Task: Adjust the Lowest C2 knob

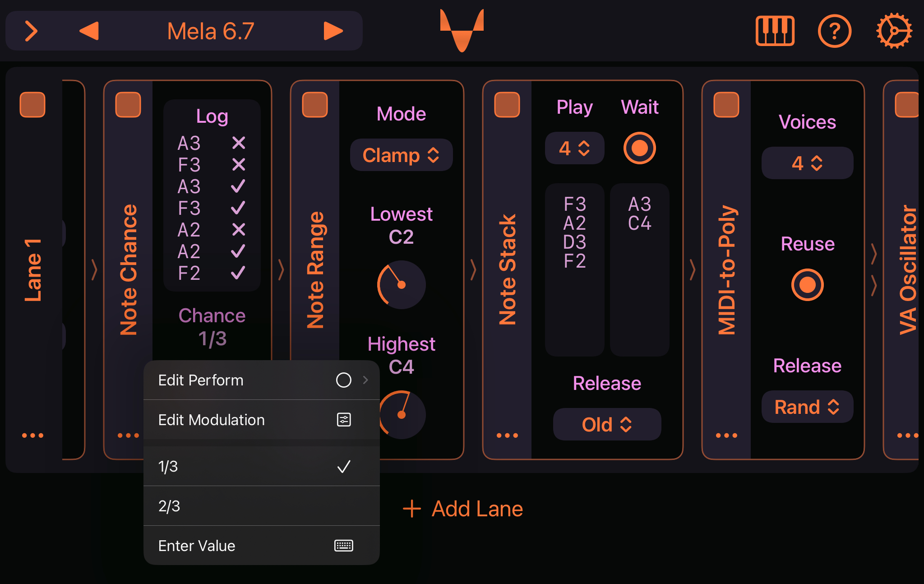Action: (401, 284)
